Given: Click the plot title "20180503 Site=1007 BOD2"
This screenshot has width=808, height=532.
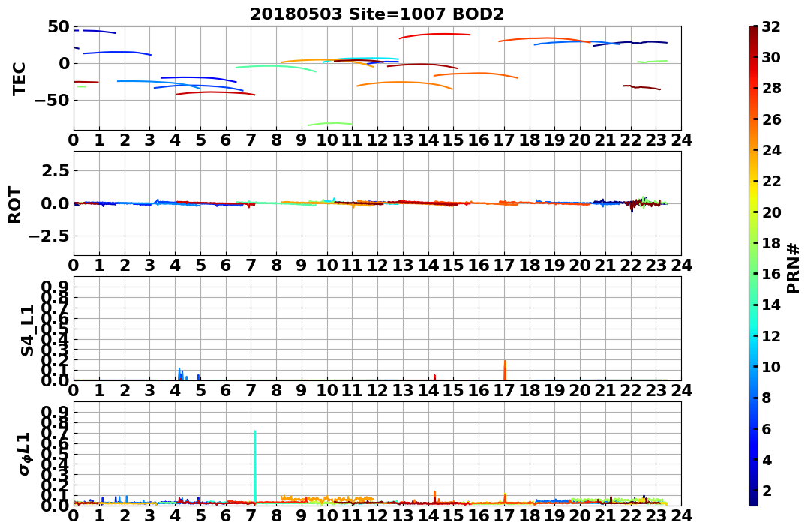Looking at the screenshot, I should (x=377, y=14).
